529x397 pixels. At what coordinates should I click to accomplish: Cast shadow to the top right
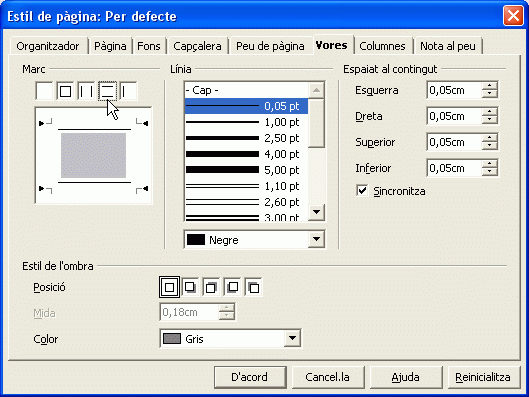pos(211,287)
